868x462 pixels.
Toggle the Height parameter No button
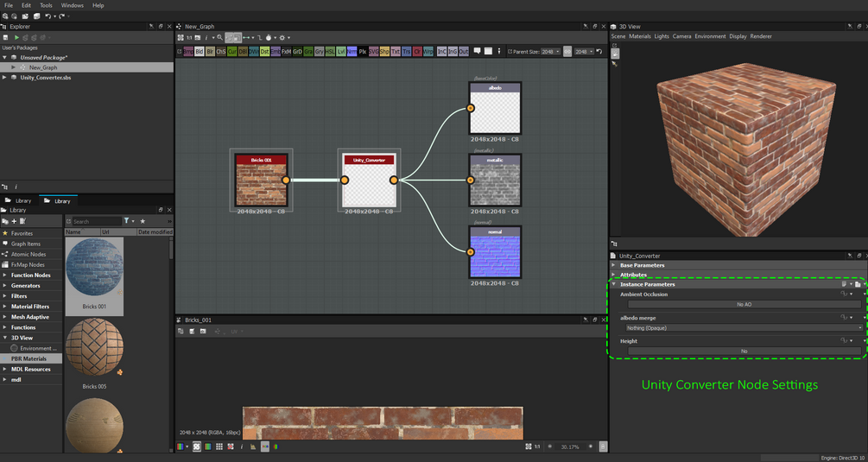tap(743, 351)
